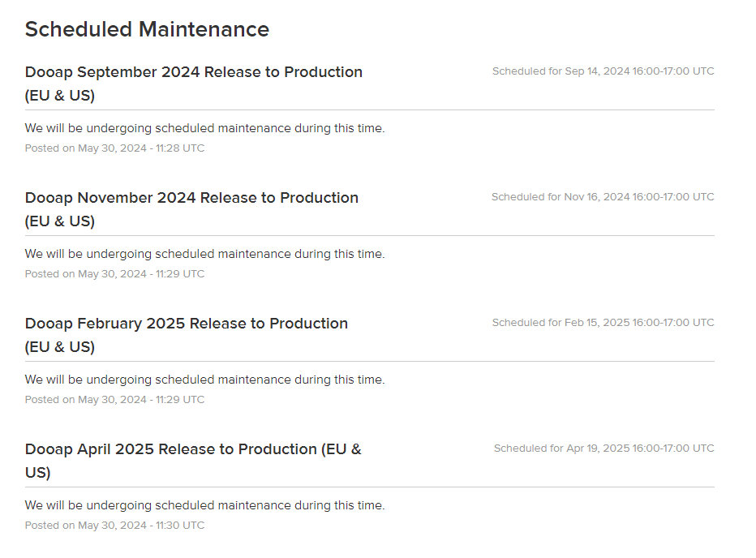Click Scheduled for Sep 14, 2024 timestamp
This screenshot has height=558, width=756.
click(604, 71)
